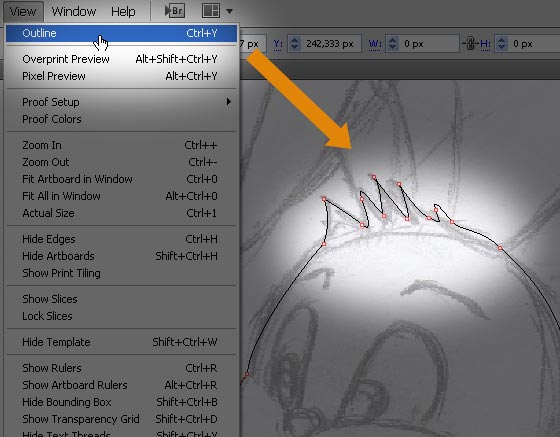This screenshot has width=560, height=437.
Task: Click the arrange documents icon
Action: [211, 11]
